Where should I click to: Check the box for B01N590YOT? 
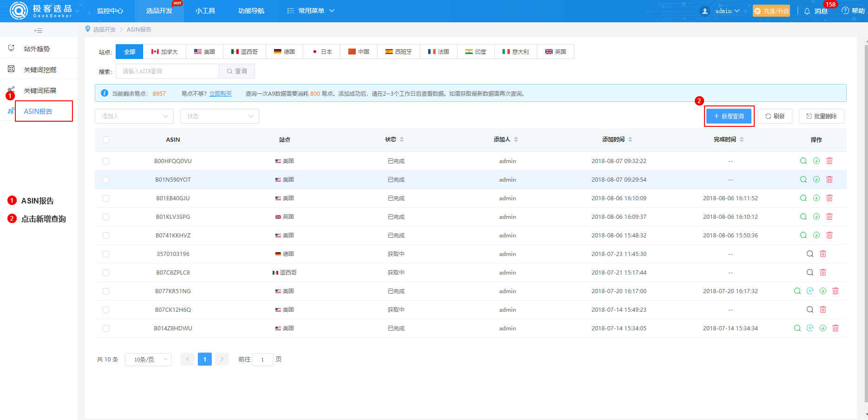(x=106, y=180)
